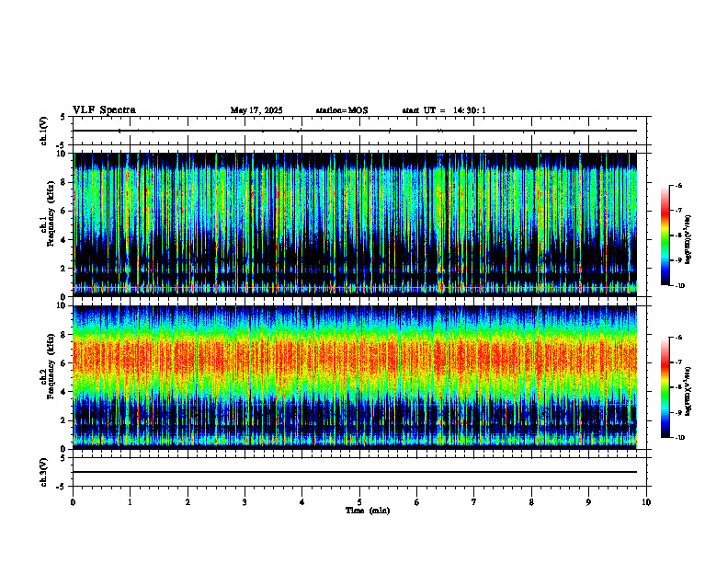Click time axis tick label '3'
Viewport: 728px width, 563px height.
pyautogui.click(x=245, y=502)
